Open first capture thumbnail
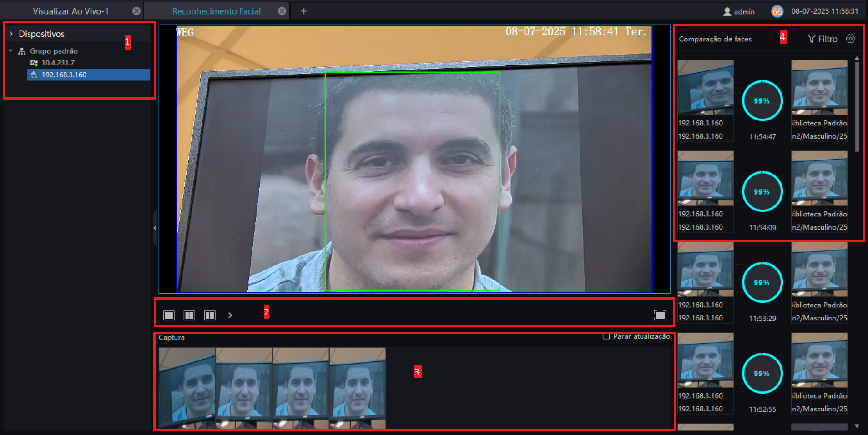Screen dimensions: 868x435 coord(187,388)
